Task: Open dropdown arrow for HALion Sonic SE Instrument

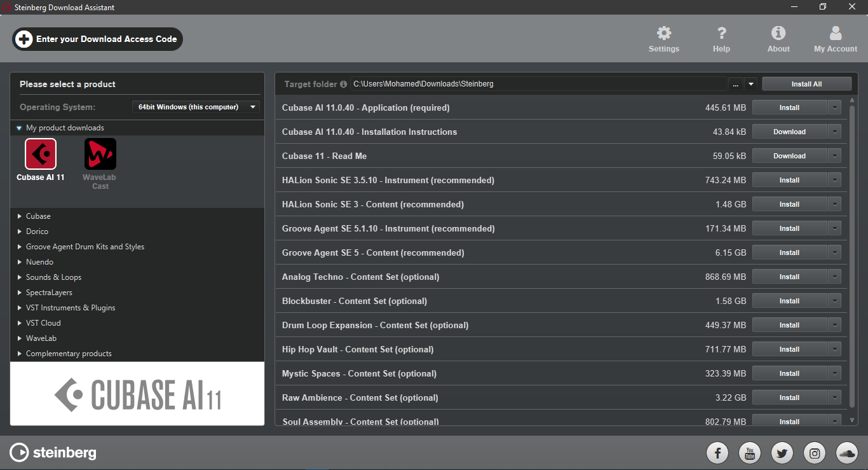Action: click(835, 180)
